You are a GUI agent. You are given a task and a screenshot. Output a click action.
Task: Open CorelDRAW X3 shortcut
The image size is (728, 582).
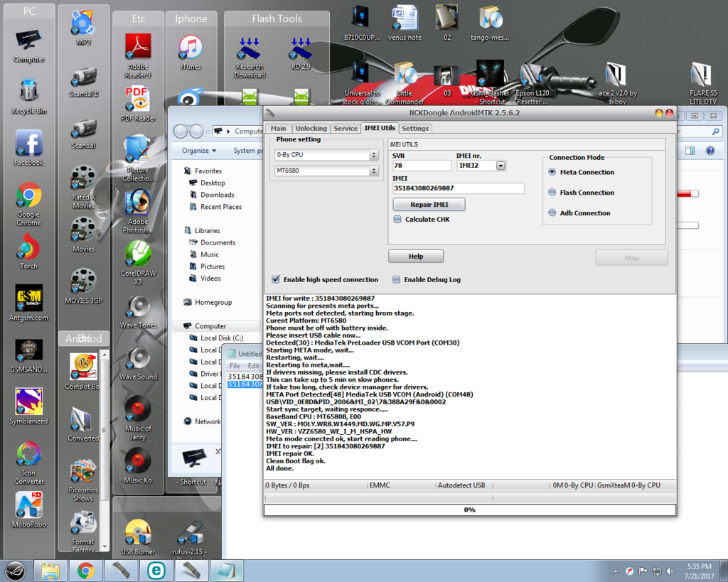pyautogui.click(x=137, y=259)
